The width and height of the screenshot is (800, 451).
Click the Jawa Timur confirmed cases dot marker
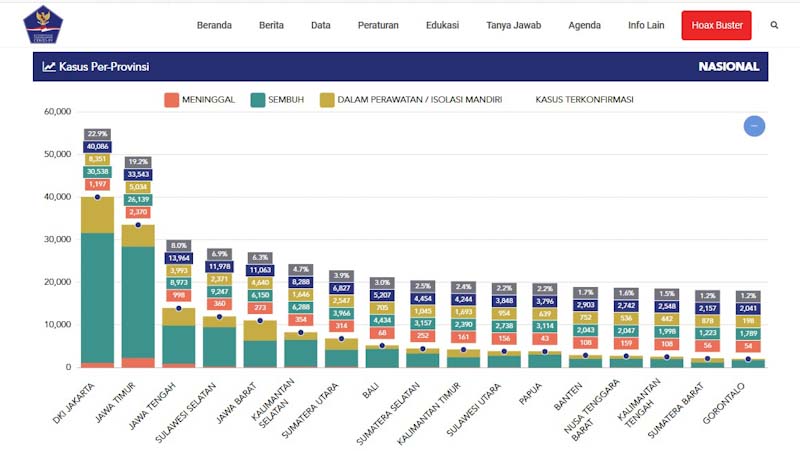(x=138, y=225)
